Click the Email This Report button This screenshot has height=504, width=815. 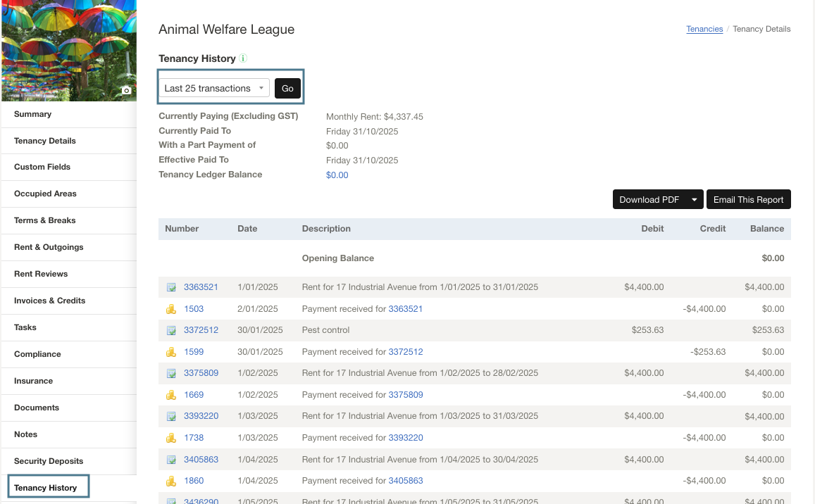[x=748, y=199]
